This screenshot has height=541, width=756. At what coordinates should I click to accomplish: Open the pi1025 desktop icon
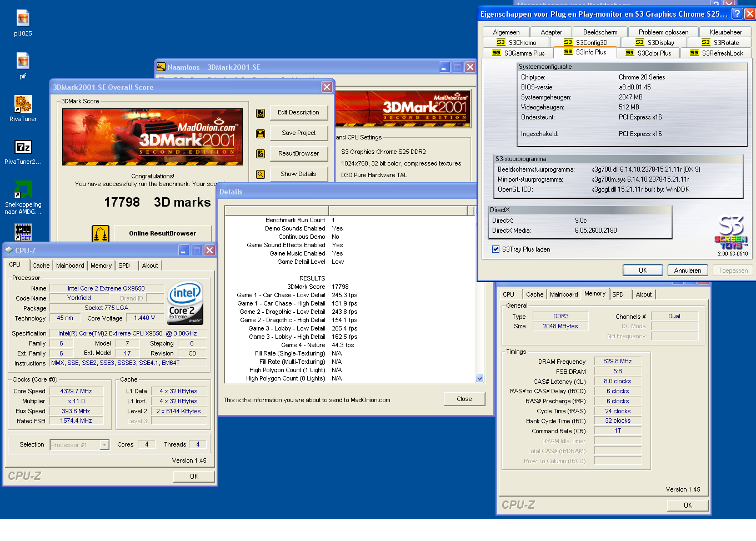[x=23, y=18]
